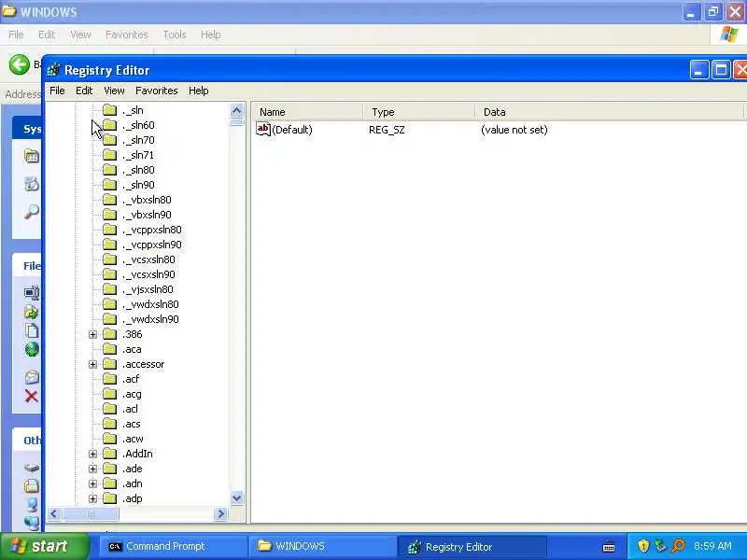This screenshot has width=747, height=560.
Task: Click the red X delete icon in explorer sidebar
Action: tap(32, 396)
